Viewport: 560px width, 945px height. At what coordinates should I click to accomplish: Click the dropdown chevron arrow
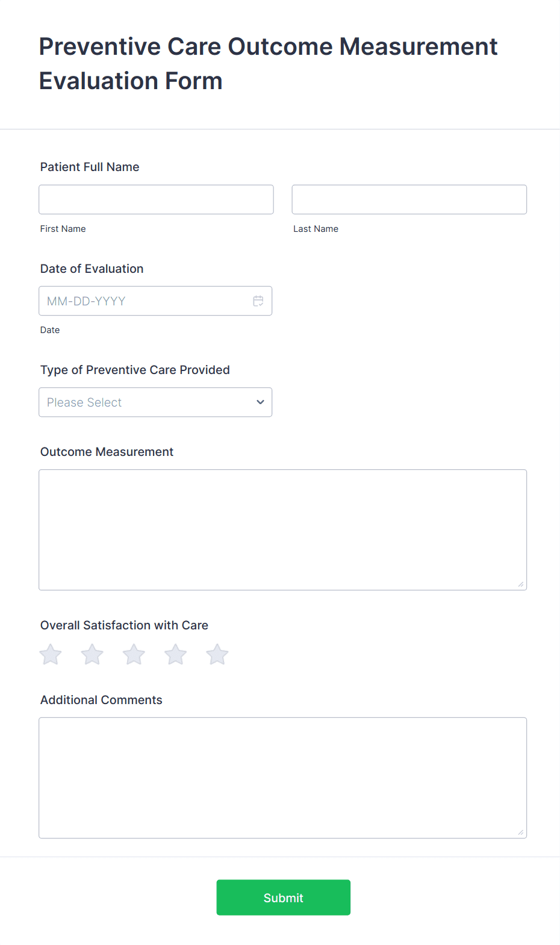coord(260,402)
